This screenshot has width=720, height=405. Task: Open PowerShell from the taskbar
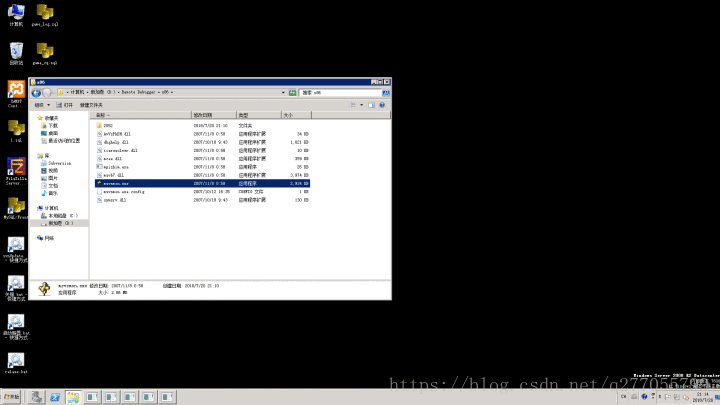(x=55, y=397)
